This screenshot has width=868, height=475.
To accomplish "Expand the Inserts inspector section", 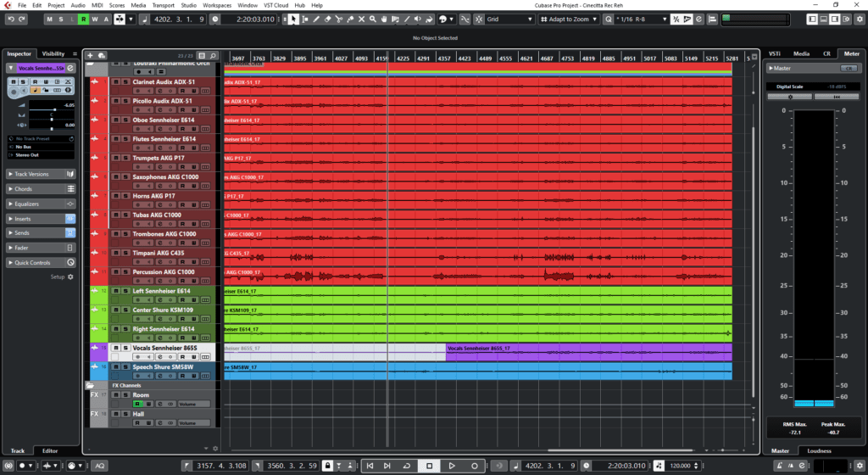I will [x=40, y=219].
